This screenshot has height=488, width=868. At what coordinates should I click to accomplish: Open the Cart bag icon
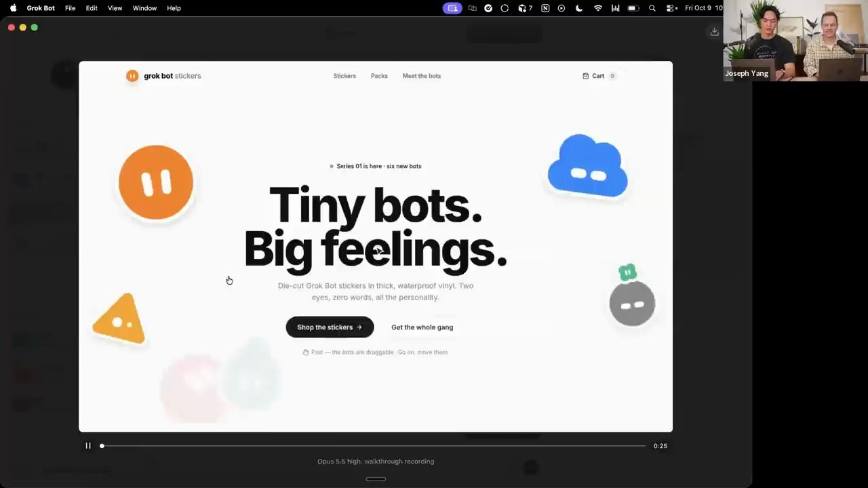(x=585, y=76)
